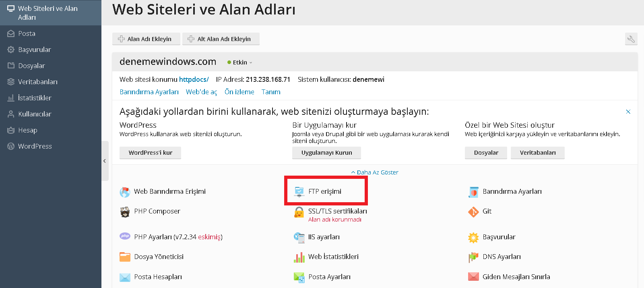Open SSL/TLS sertifikaları lock icon

click(x=299, y=212)
